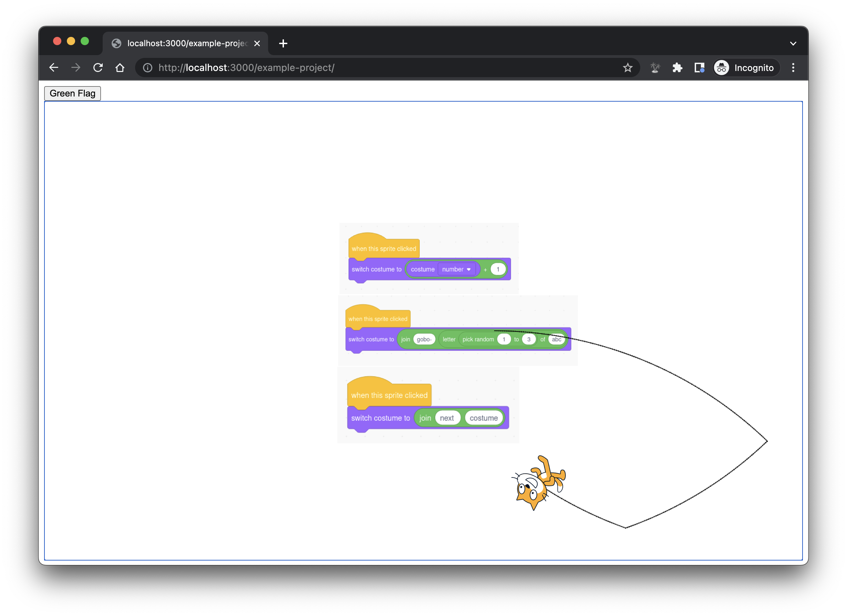Viewport: 847px width, 616px height.
Task: Open the side panel icon near extensions
Action: click(699, 68)
